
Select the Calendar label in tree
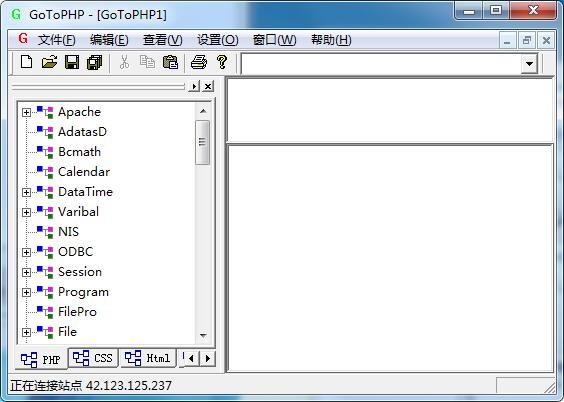[84, 172]
